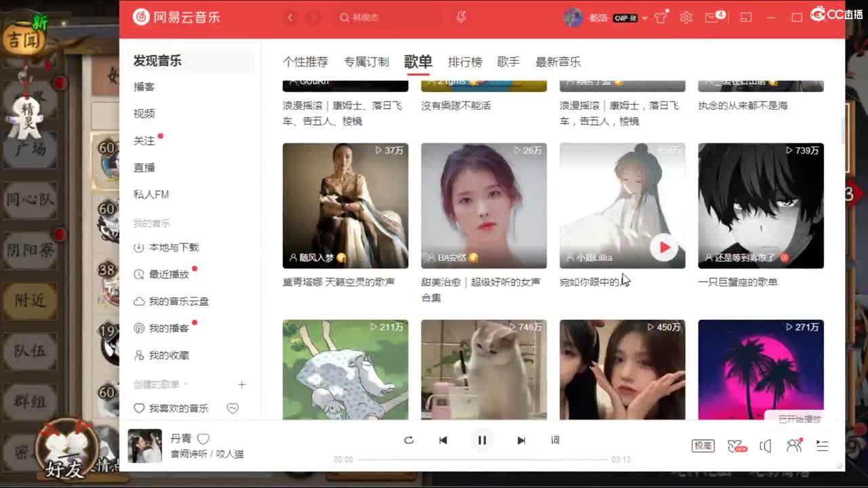Open the settings gear icon
This screenshot has height=488, width=868.
coord(686,18)
